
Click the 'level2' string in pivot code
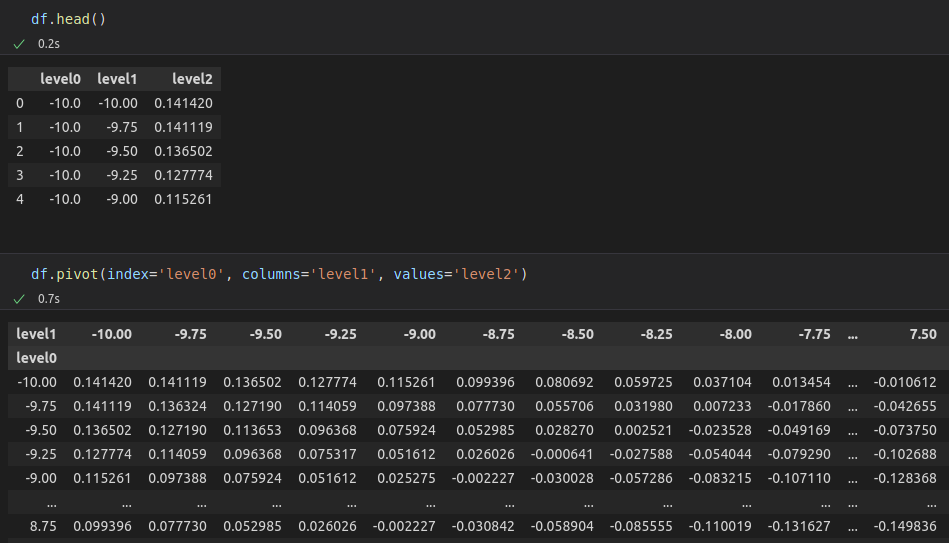coord(487,274)
